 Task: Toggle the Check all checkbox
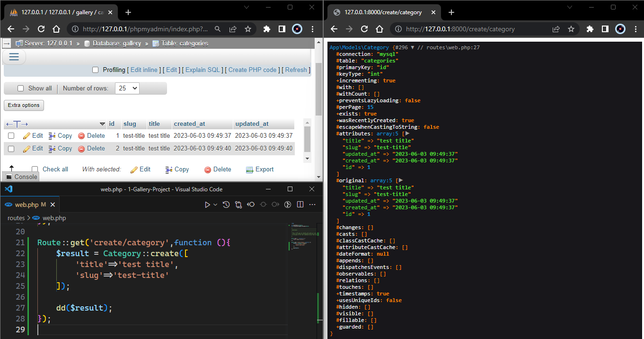[x=35, y=169]
